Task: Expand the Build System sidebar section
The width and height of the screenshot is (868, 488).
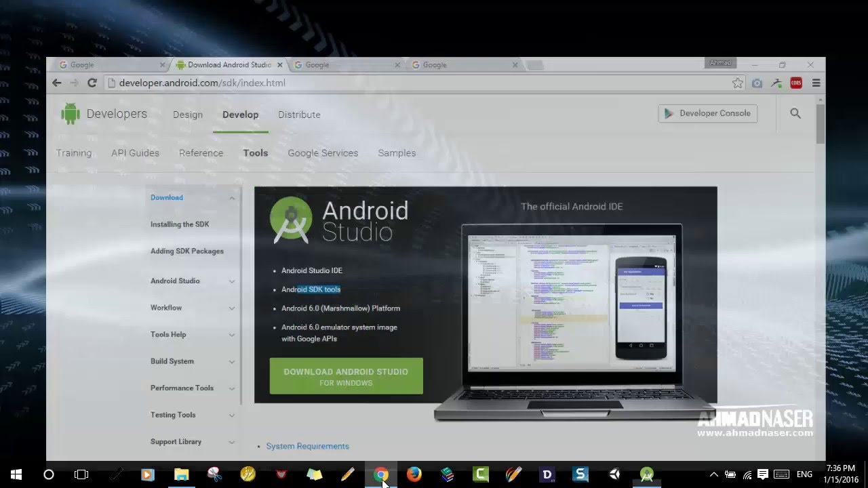Action: 232,362
